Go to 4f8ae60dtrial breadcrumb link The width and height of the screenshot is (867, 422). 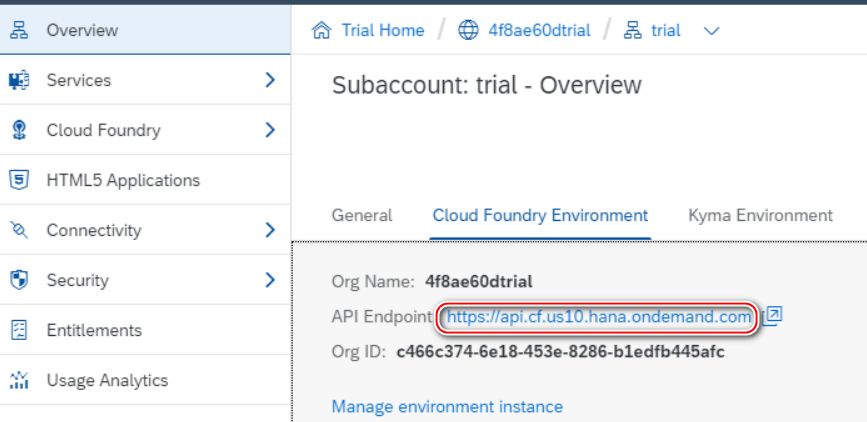[x=539, y=30]
